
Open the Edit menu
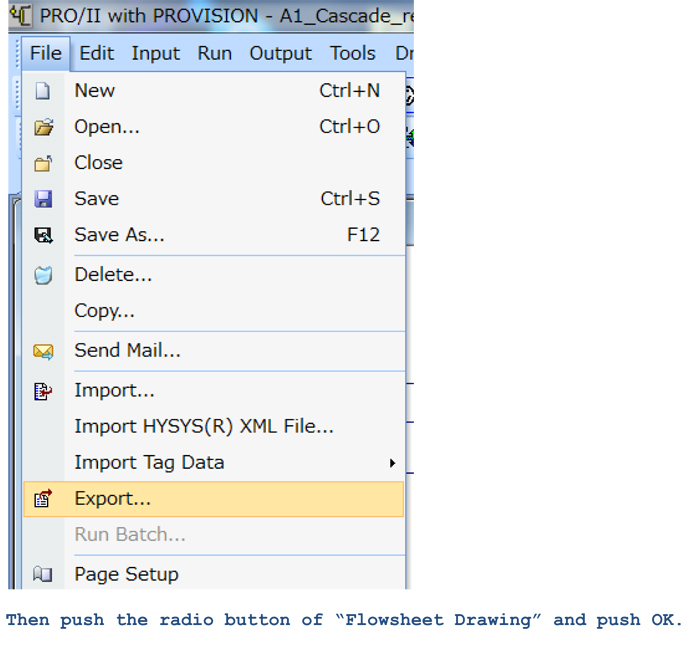click(97, 54)
